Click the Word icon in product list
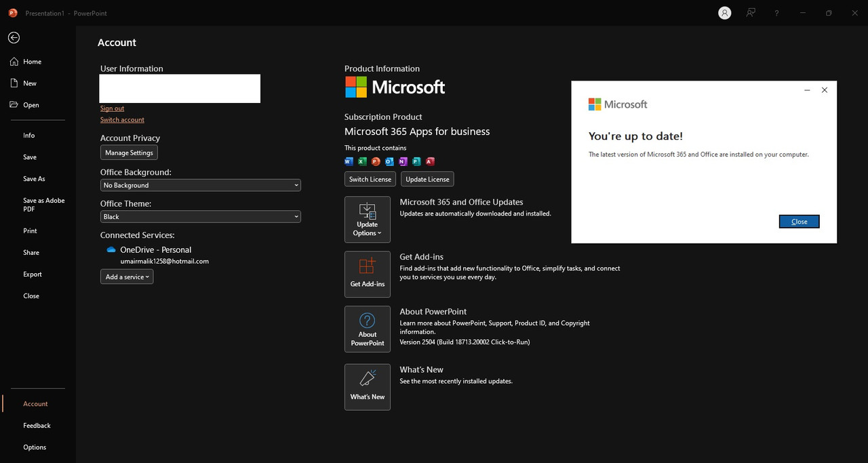The image size is (868, 463). tap(349, 161)
